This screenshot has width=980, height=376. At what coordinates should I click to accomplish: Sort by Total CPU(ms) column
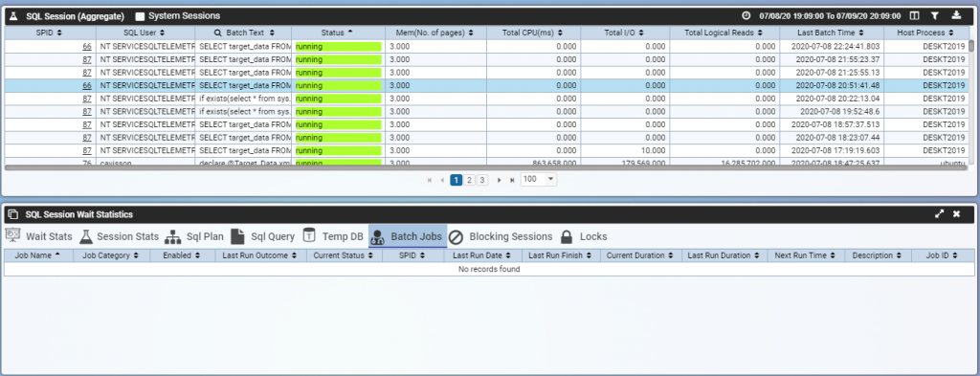(533, 32)
